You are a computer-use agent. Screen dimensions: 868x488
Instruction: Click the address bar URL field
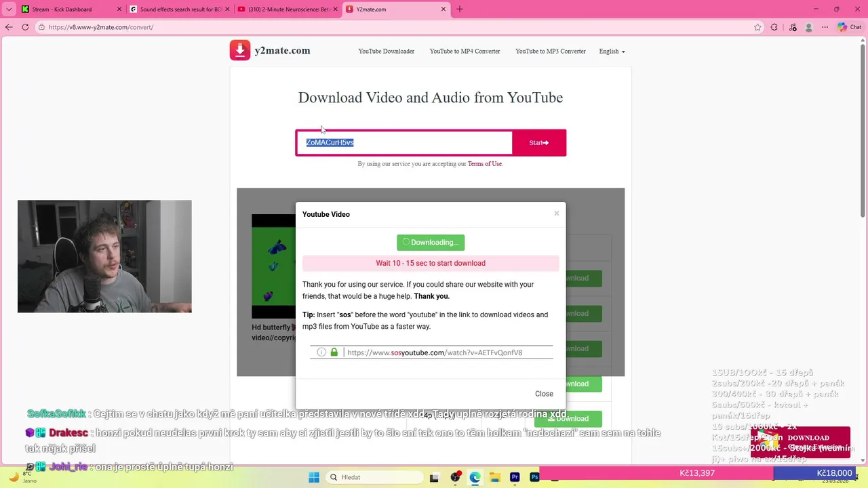393,27
